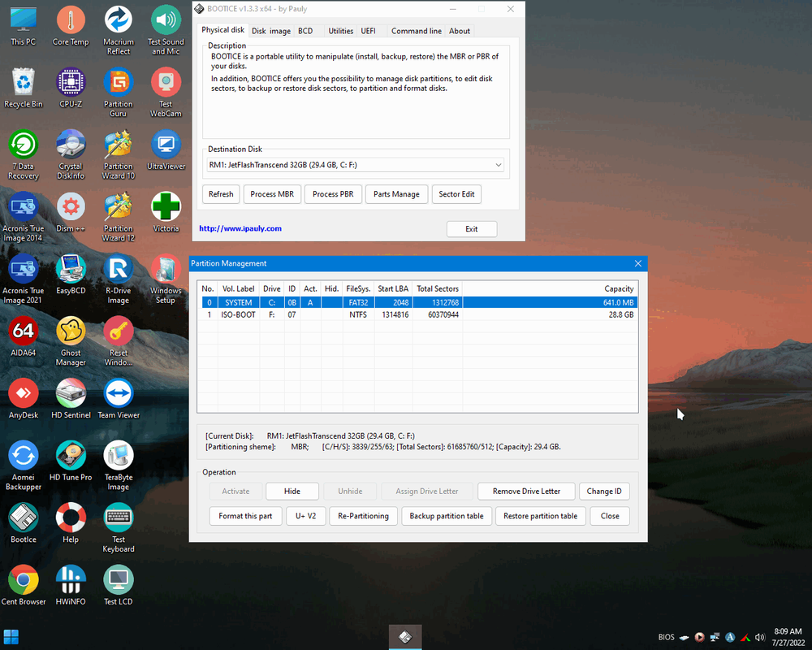
Task: Open Partition Wizard 10 icon
Action: (118, 154)
